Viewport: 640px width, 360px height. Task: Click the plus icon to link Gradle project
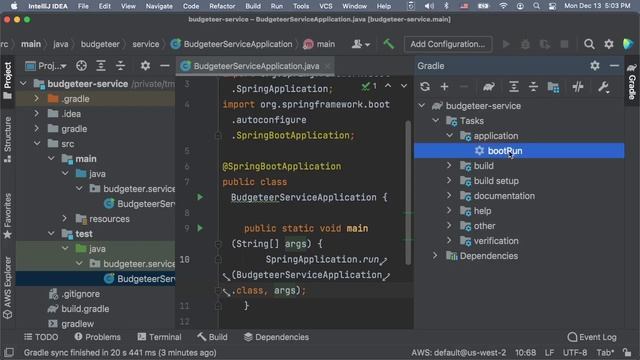(x=444, y=87)
